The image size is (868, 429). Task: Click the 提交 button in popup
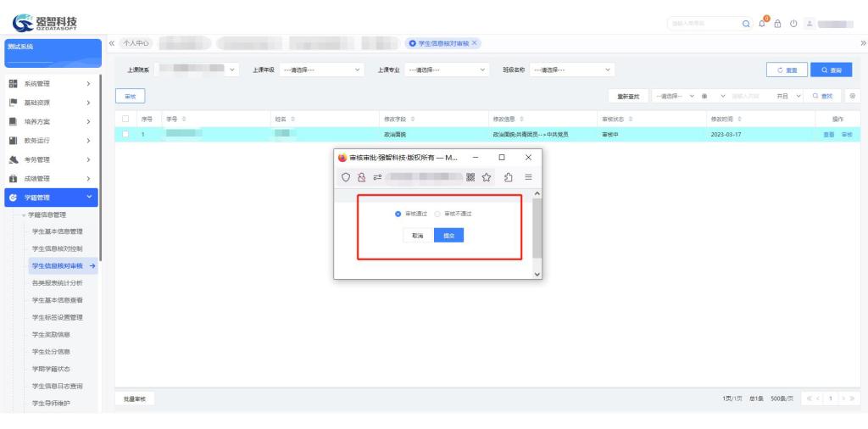click(448, 236)
